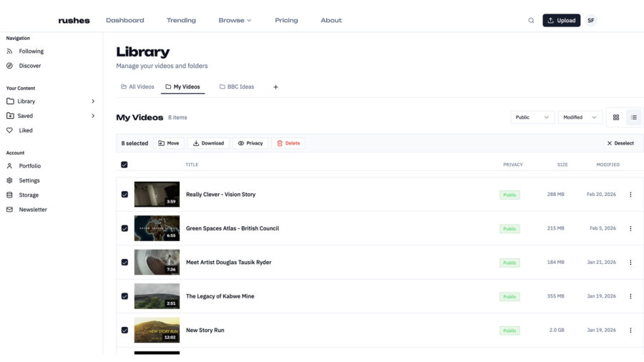
Task: Click Move in selection toolbar
Action: coord(169,143)
